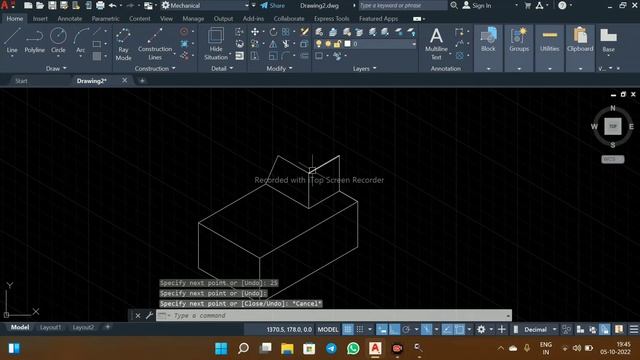Toggle dynamic input in status bar
The height and width of the screenshot is (360, 640).
pyautogui.click(x=382, y=329)
